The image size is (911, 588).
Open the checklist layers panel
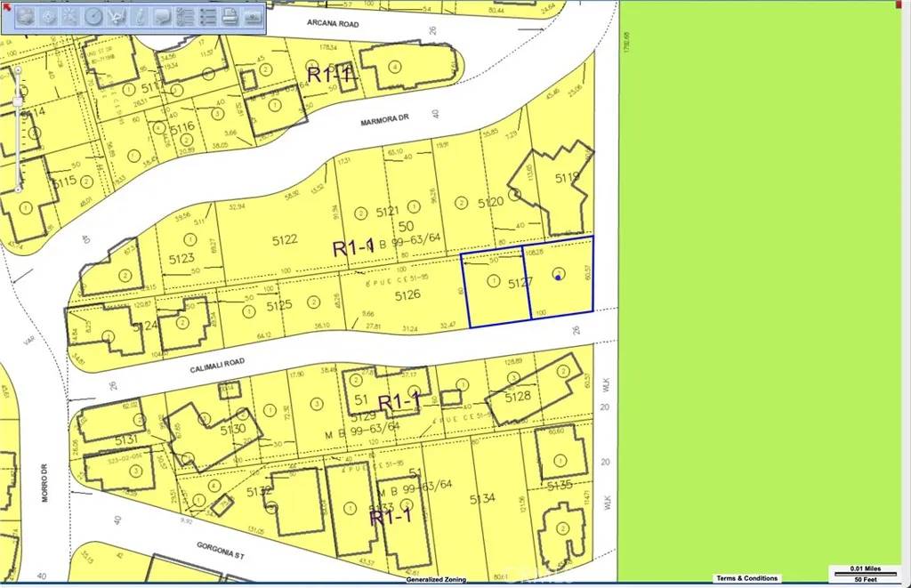coord(185,18)
